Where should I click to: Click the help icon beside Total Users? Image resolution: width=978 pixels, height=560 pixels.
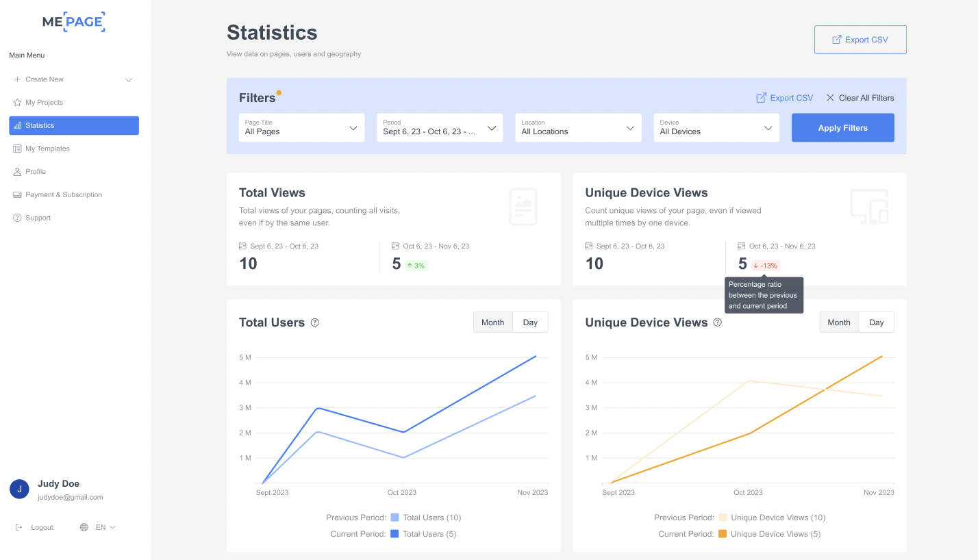click(x=315, y=322)
